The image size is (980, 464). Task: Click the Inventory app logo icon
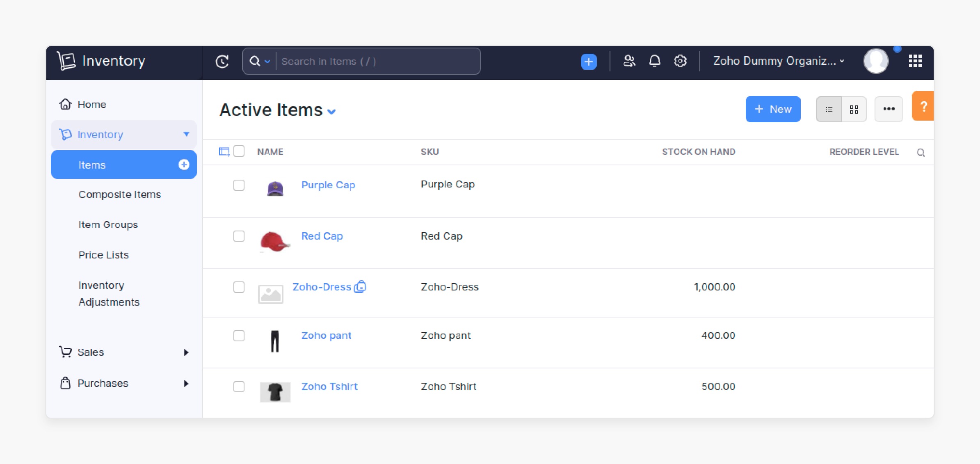[66, 61]
